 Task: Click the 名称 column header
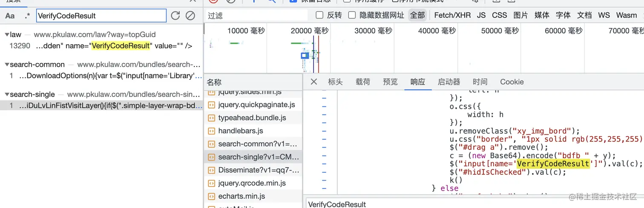pyautogui.click(x=253, y=82)
